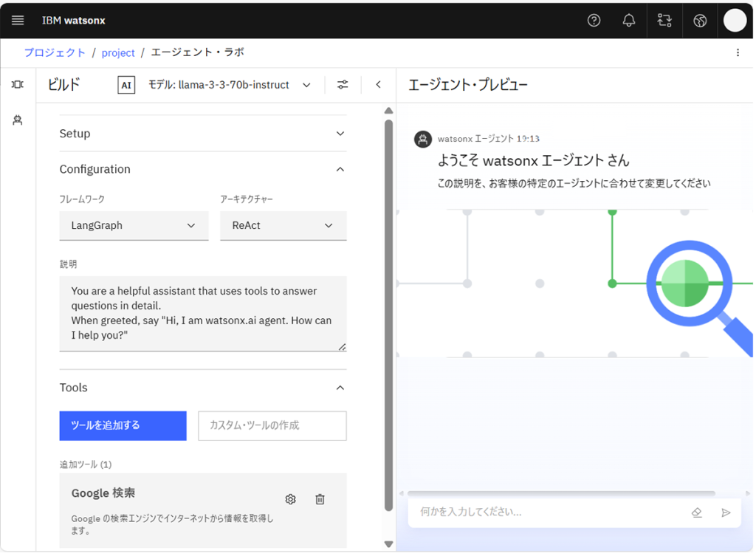View notifications via the bell icon
The image size is (756, 556).
point(628,20)
